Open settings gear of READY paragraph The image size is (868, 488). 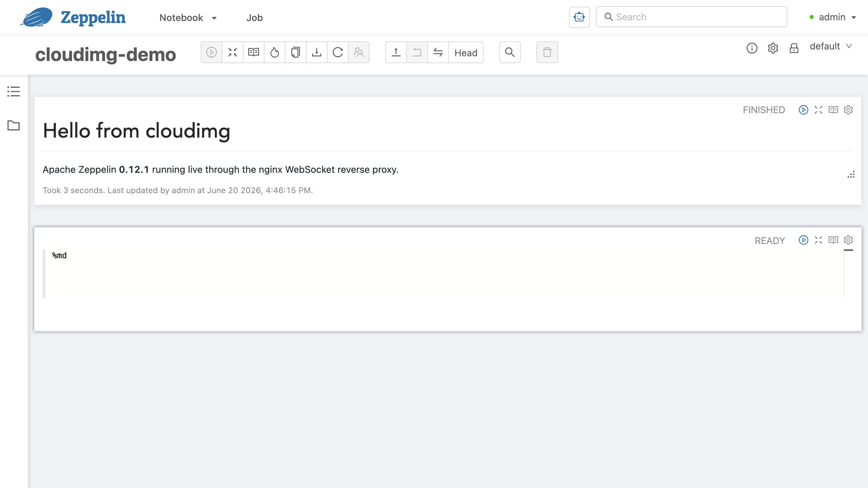848,240
